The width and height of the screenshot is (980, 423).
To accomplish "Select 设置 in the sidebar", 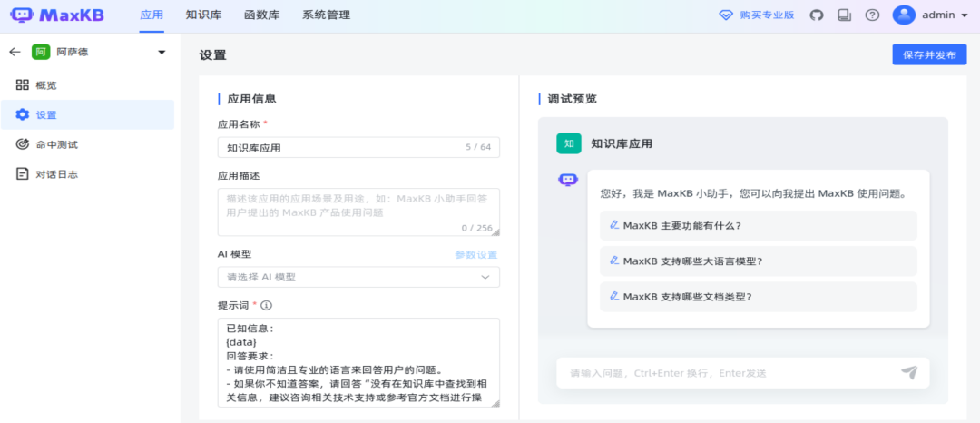I will (87, 115).
